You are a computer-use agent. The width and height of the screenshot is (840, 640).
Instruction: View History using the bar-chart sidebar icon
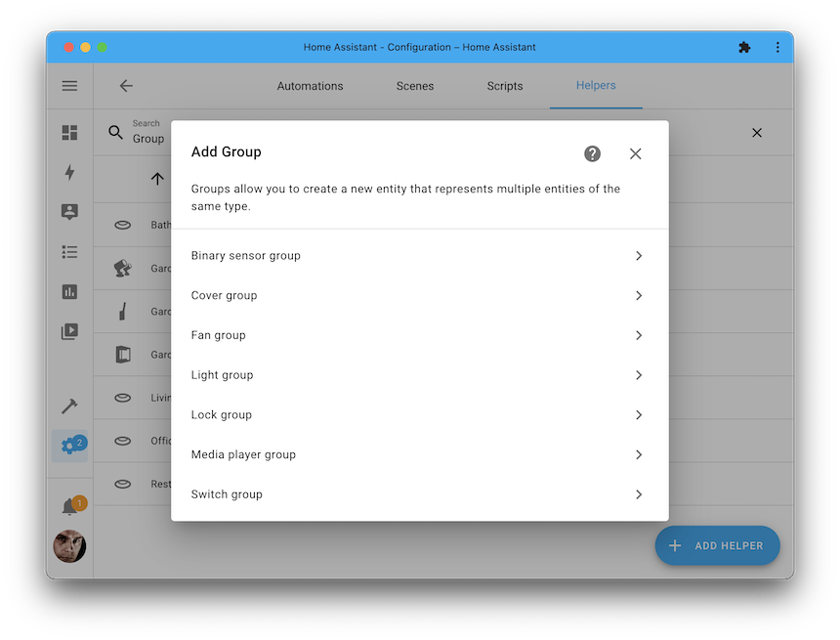coord(69,291)
